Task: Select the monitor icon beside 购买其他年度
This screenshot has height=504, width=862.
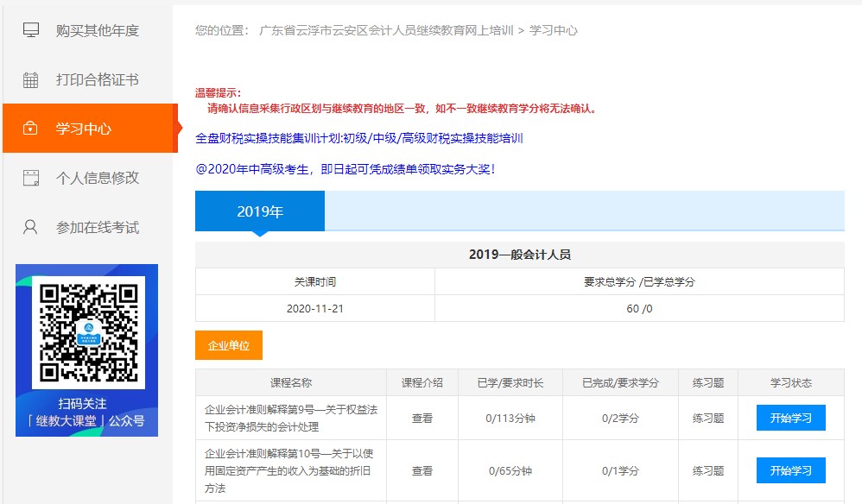Action: tap(31, 31)
